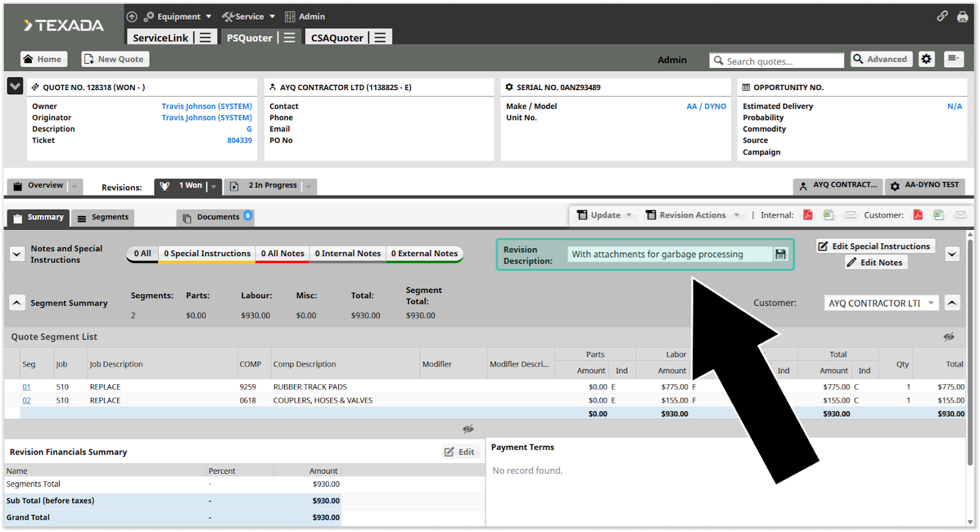Open the ServiceLink hamburger menu
The image size is (980, 532).
tap(205, 38)
